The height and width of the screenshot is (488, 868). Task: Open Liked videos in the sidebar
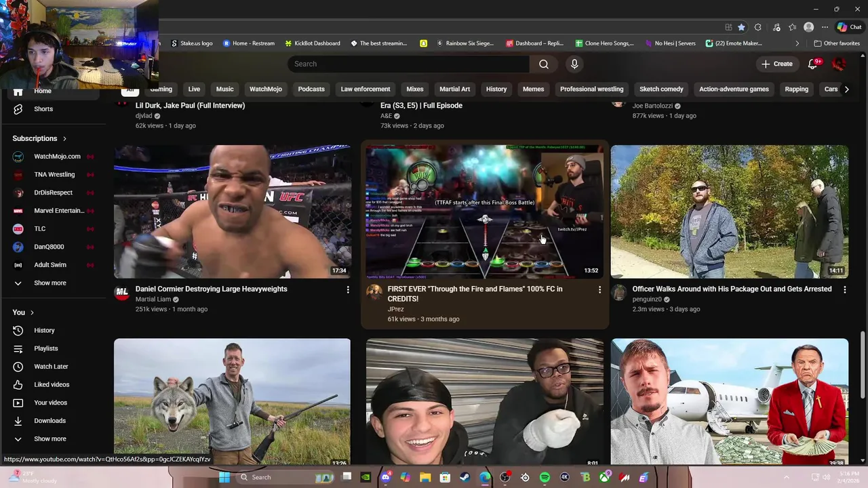51,384
